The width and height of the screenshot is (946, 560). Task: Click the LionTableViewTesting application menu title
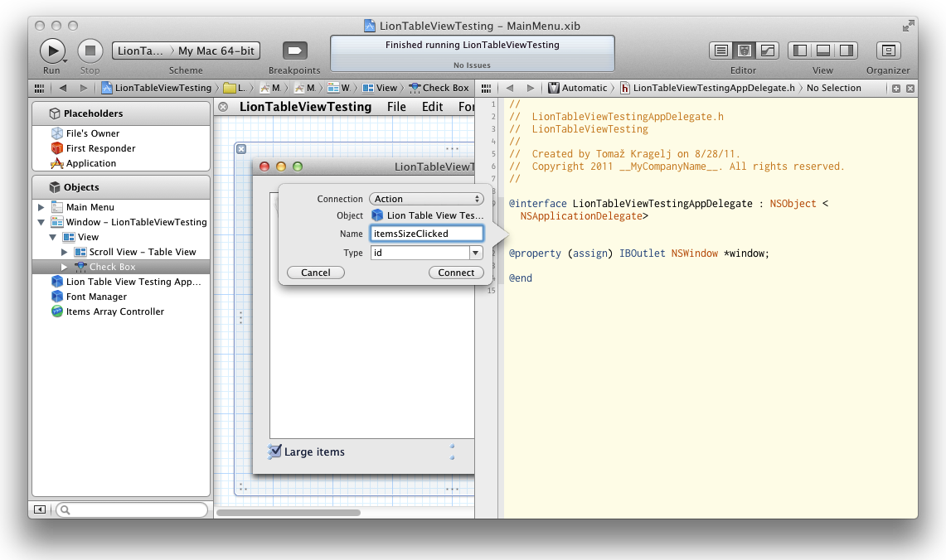pyautogui.click(x=305, y=108)
